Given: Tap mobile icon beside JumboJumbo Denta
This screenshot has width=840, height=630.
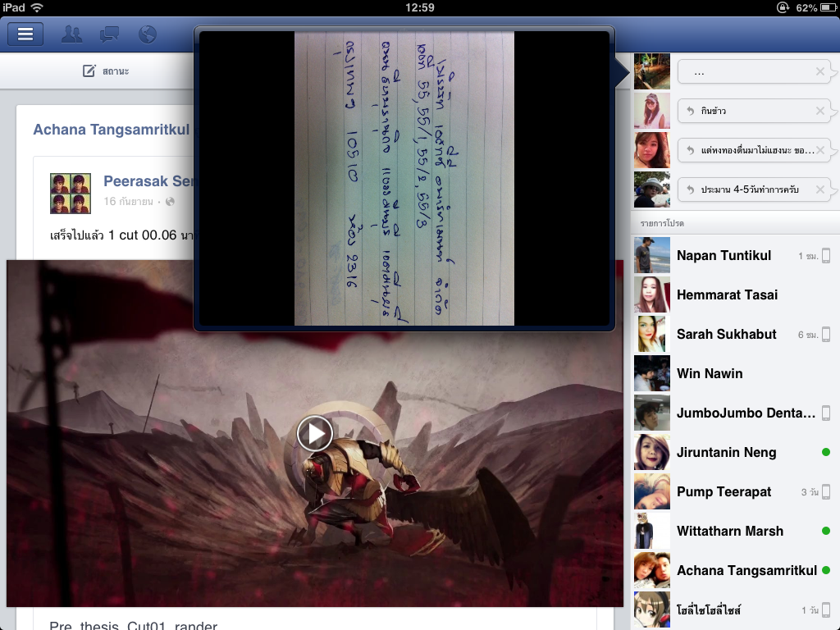Looking at the screenshot, I should (826, 413).
